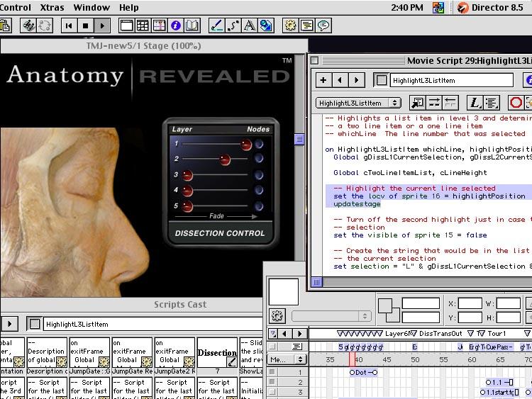
Task: Click the Stop button in the main toolbar
Action: [86, 26]
